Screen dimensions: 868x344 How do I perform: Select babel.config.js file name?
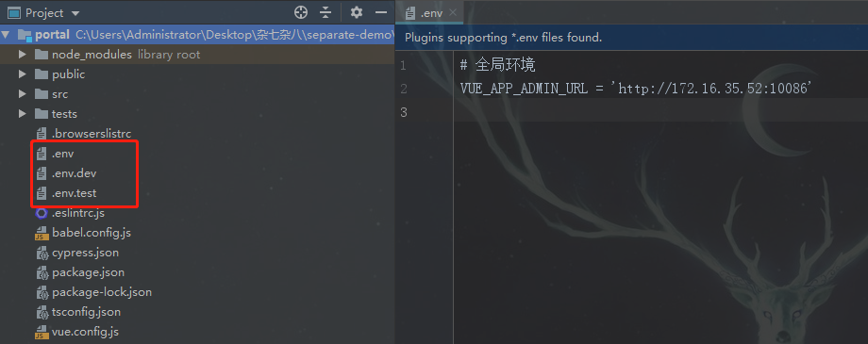[x=92, y=233]
